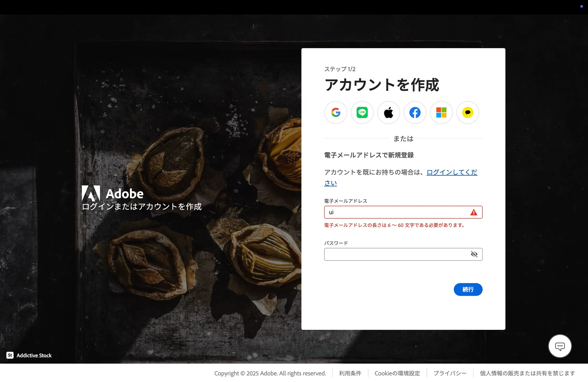Click the Addictive Stock logo

[29, 355]
